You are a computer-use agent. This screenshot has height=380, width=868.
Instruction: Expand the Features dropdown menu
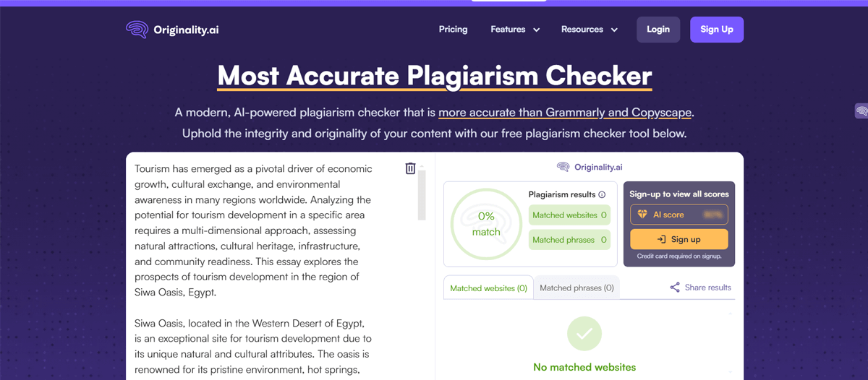pyautogui.click(x=515, y=30)
